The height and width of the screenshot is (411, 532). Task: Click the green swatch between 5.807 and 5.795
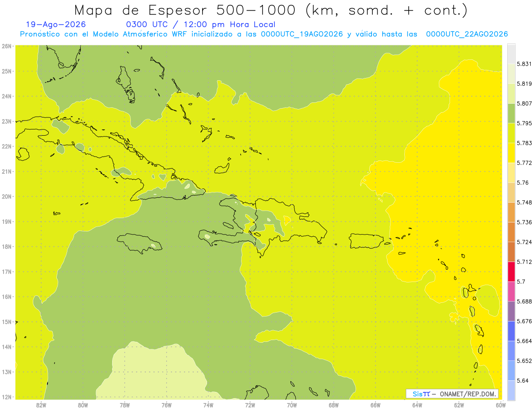pos(511,113)
